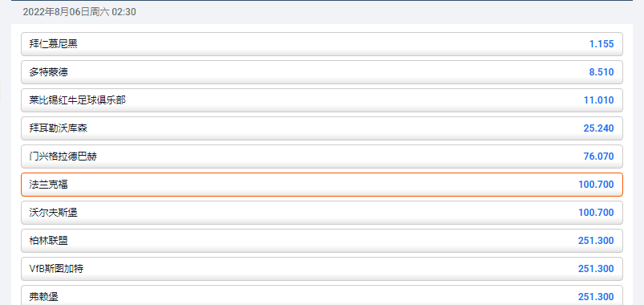
Task: Select the 门兴格拉德巴赫 betting option
Action: [x=322, y=157]
